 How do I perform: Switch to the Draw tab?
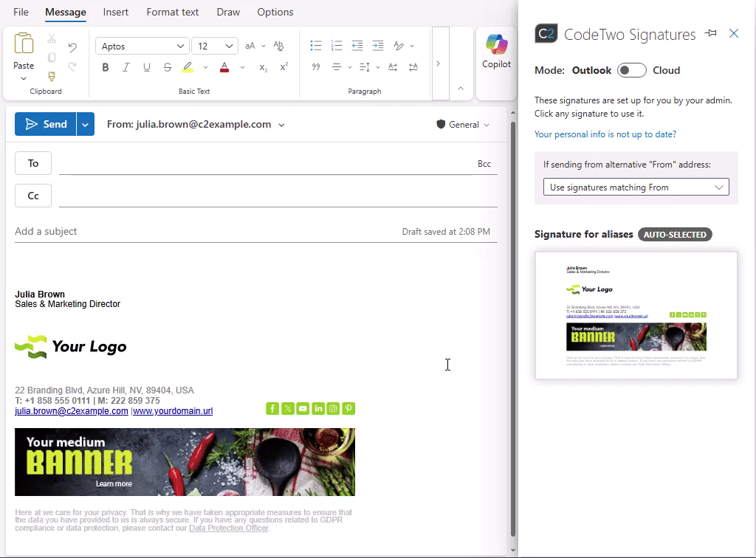(228, 12)
